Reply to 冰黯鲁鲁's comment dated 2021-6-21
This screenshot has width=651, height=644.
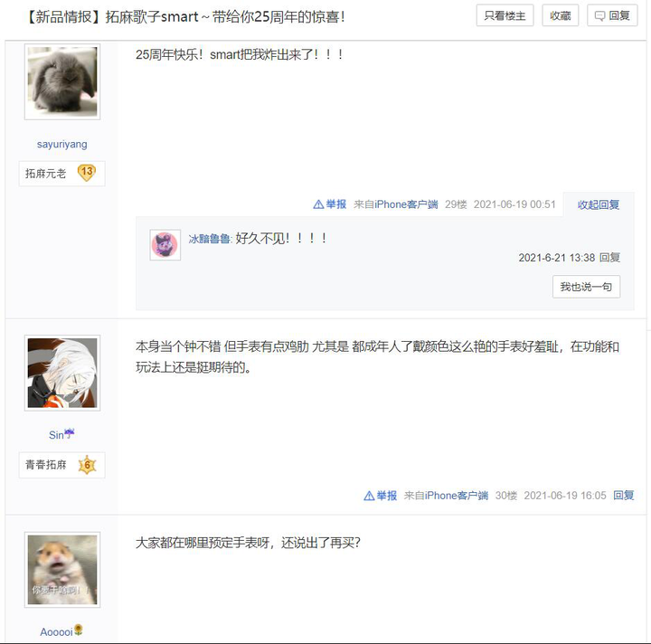[610, 258]
